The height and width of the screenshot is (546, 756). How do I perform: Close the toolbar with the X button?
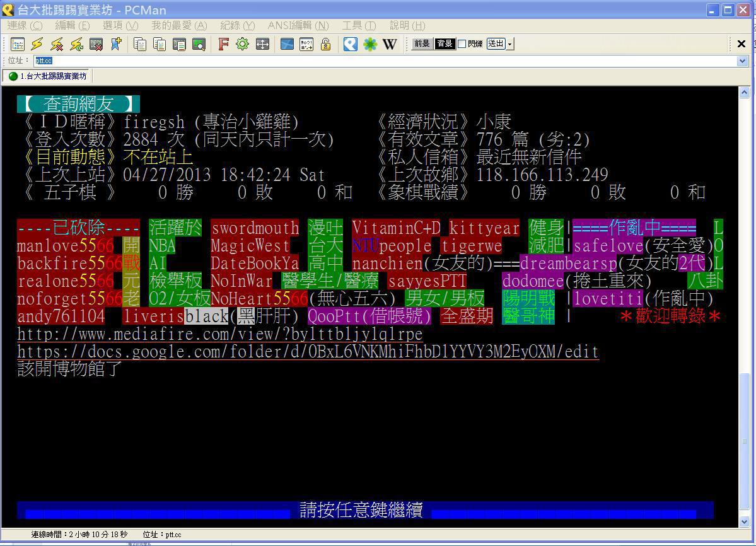pos(741,44)
